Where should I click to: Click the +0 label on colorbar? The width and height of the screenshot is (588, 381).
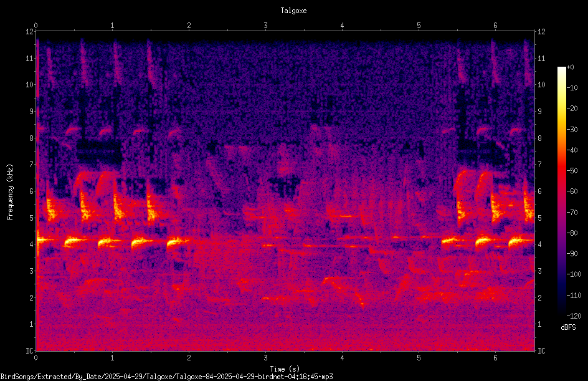point(570,67)
